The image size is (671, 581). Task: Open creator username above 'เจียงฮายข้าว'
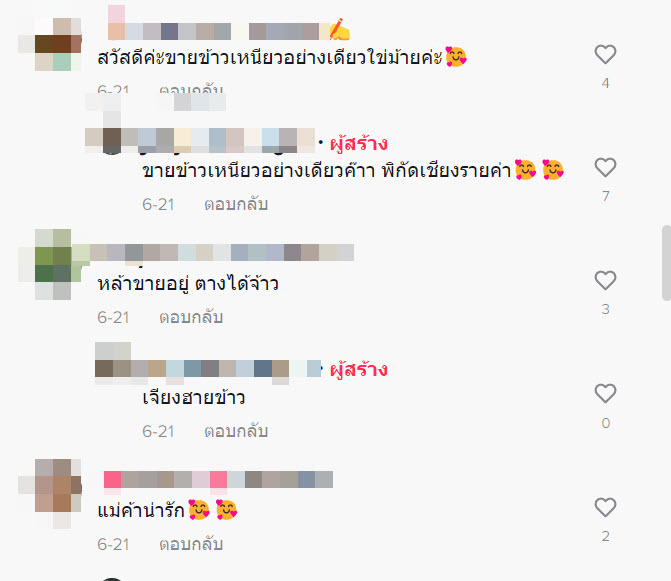tap(208, 368)
